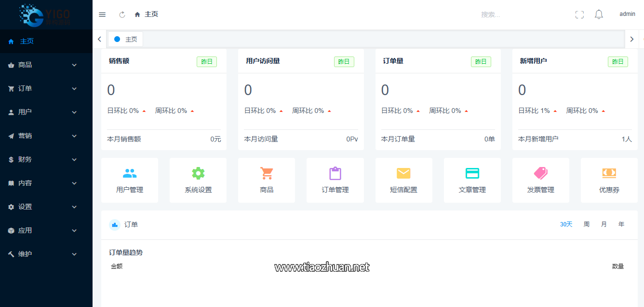Switch the order chart to 年 view
644x307 pixels.
tap(621, 224)
